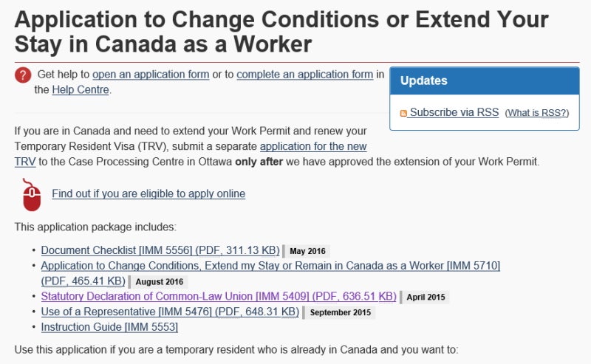Click the TRV link text
This screenshot has width=591, height=364.
pyautogui.click(x=25, y=162)
